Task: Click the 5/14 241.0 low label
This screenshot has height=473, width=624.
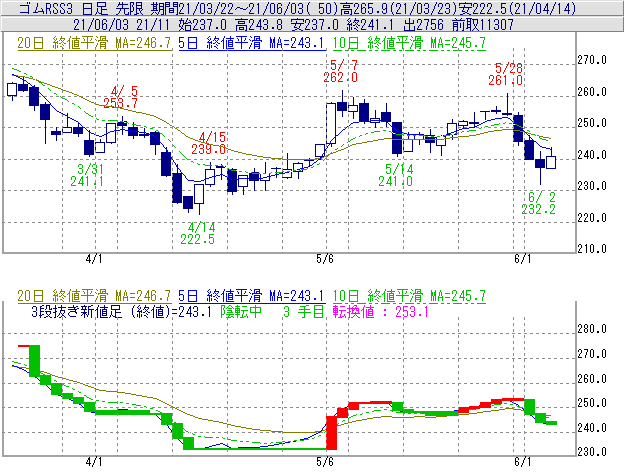Action: [x=396, y=175]
